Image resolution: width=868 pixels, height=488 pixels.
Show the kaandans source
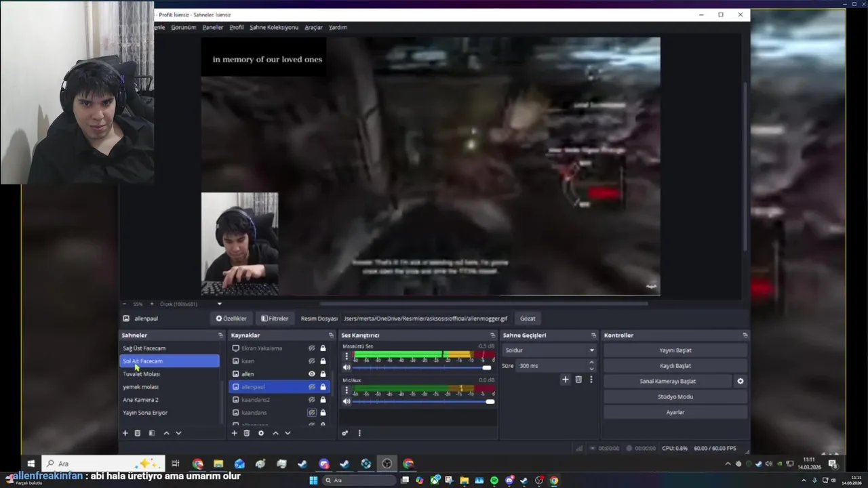[312, 413]
